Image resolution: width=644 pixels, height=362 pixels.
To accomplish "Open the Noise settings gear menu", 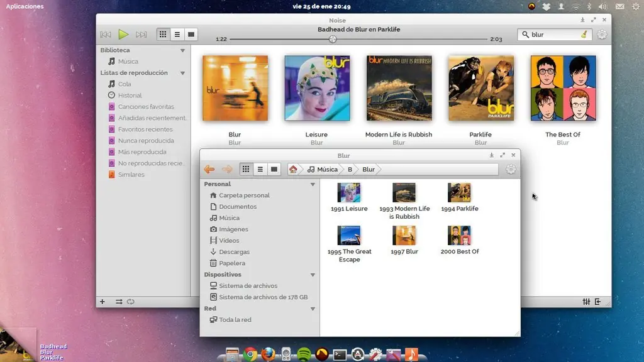I will pos(602,35).
